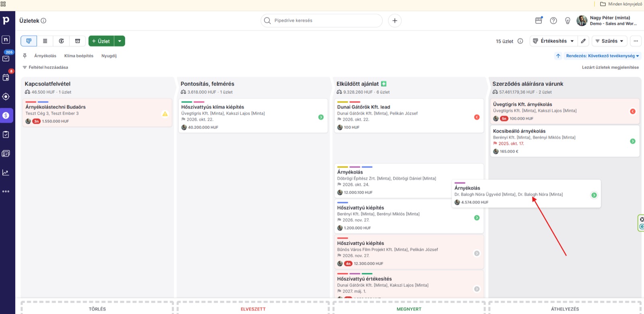This screenshot has width=644, height=314.
Task: Open the leads target sidebar icon
Action: 6,97
